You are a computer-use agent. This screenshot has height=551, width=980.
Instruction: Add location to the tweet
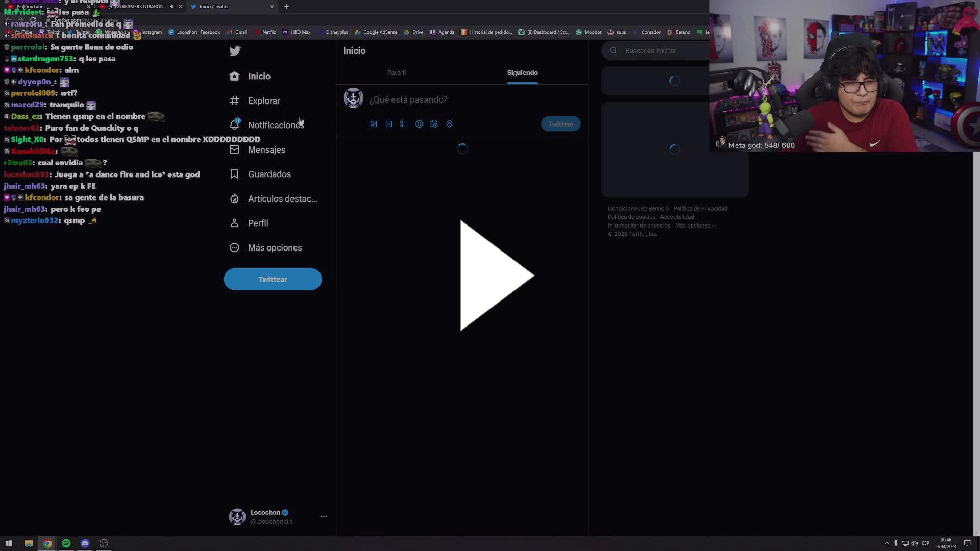pos(449,124)
